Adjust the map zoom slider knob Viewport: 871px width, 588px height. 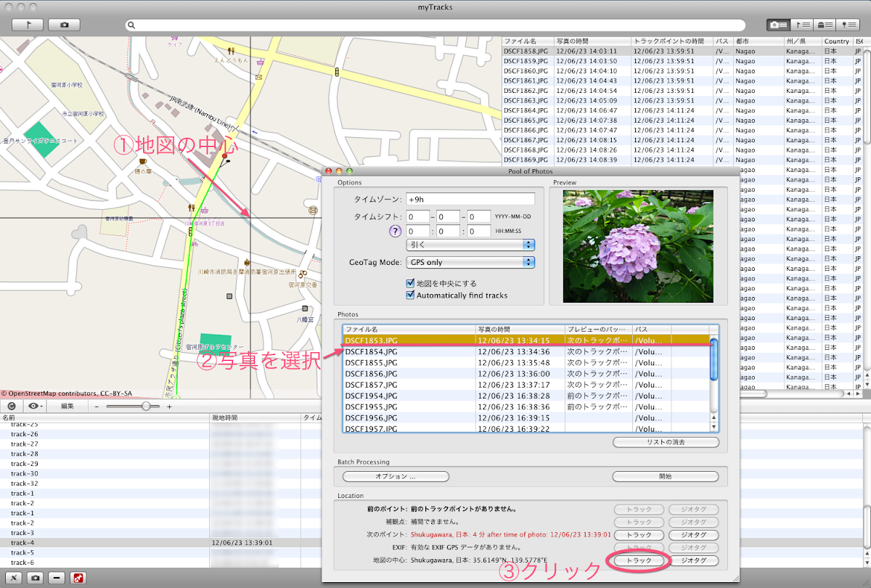pyautogui.click(x=147, y=407)
